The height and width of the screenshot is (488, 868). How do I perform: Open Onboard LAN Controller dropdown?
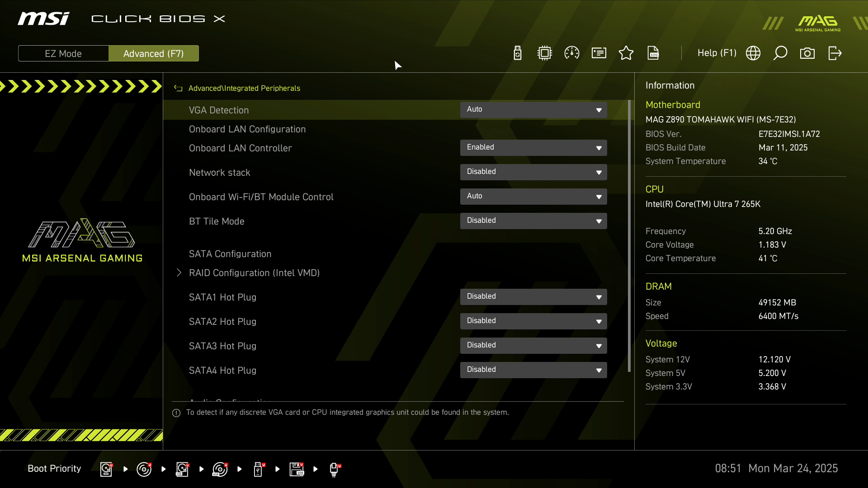533,148
